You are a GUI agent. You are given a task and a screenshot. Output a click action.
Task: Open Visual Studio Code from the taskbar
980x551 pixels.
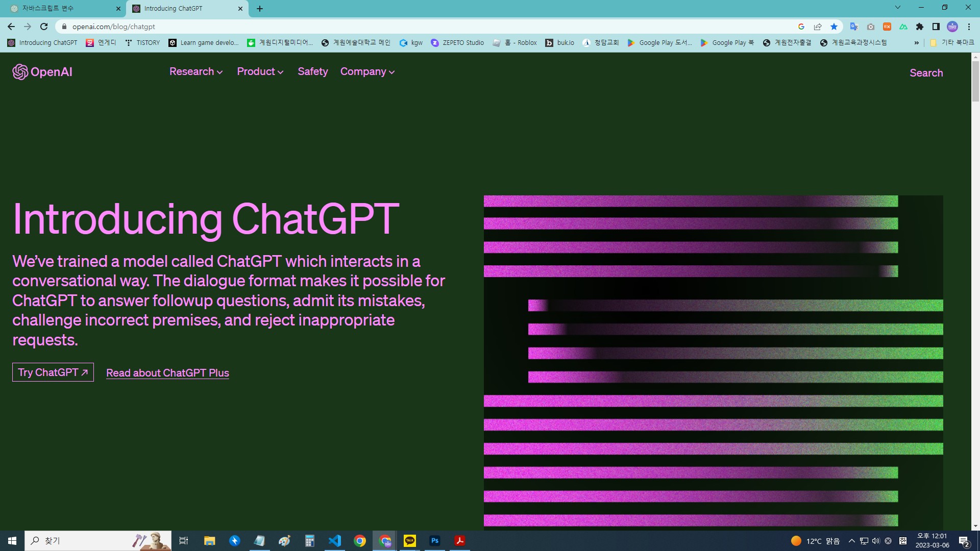click(x=335, y=540)
